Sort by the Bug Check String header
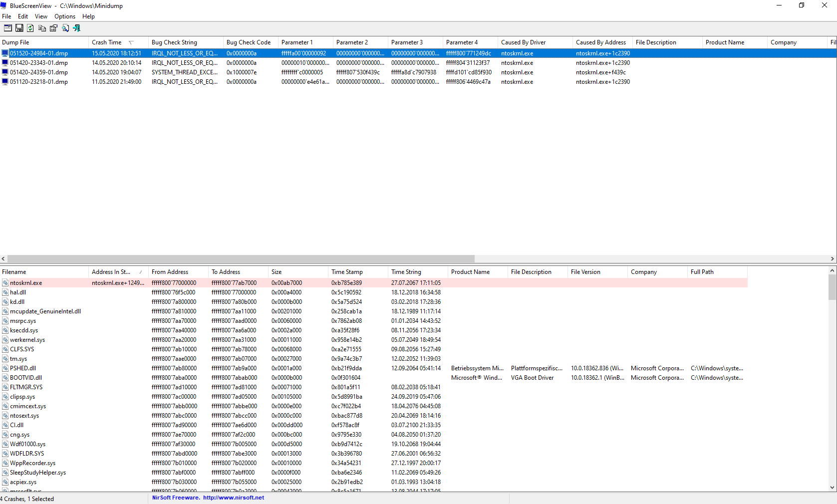This screenshot has height=504, width=837. pos(186,42)
